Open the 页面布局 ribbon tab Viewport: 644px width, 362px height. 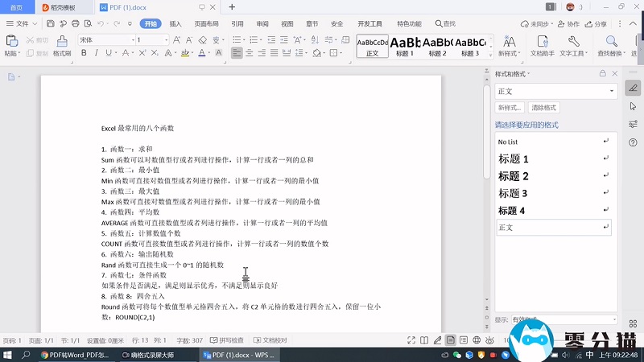(206, 24)
